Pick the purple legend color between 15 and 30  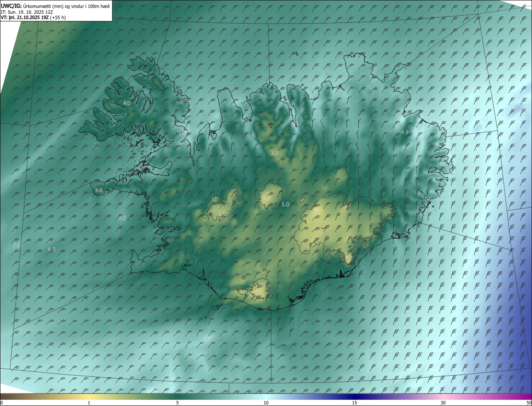pos(399,396)
